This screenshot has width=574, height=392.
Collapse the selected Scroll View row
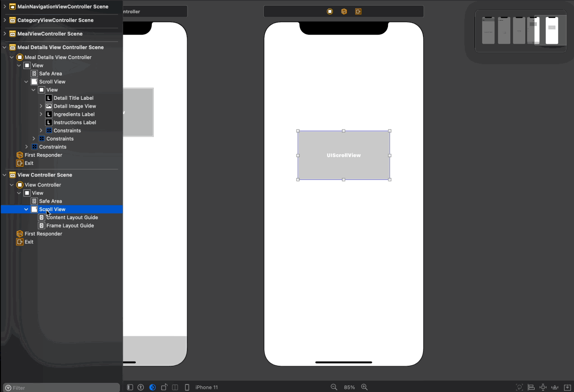(x=26, y=209)
